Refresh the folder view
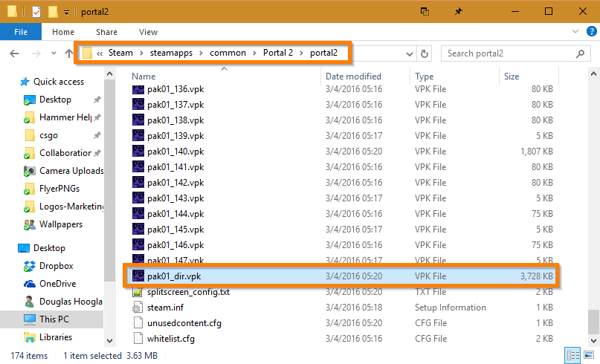The width and height of the screenshot is (600, 364). (424, 54)
